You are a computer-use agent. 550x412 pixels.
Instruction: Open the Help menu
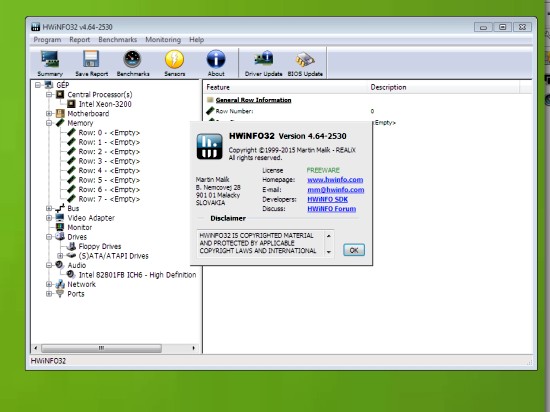pos(196,40)
